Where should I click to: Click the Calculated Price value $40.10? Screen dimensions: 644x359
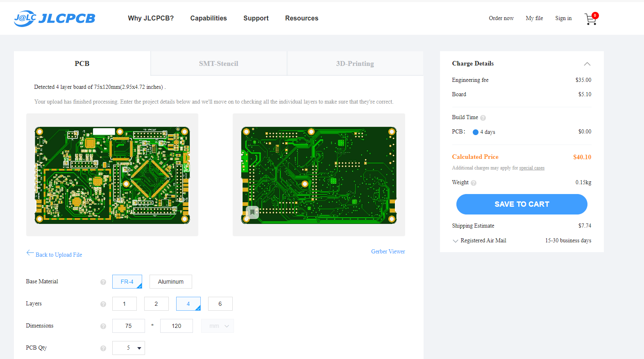[582, 157]
